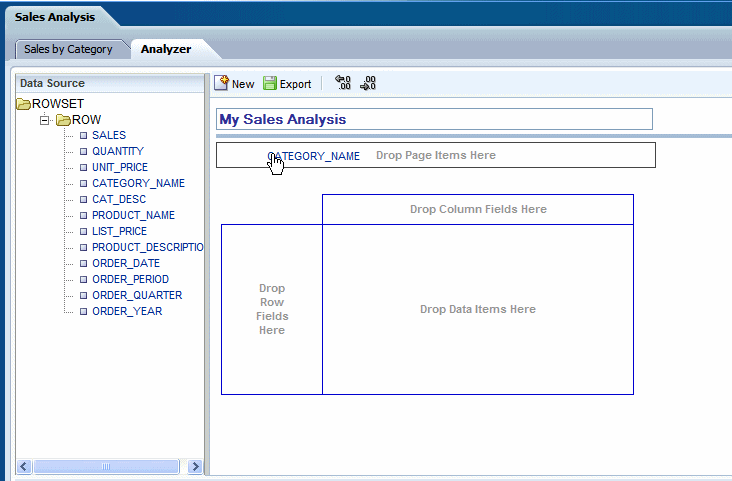Click the Data Source panel header
The image size is (732, 481).
tap(110, 83)
